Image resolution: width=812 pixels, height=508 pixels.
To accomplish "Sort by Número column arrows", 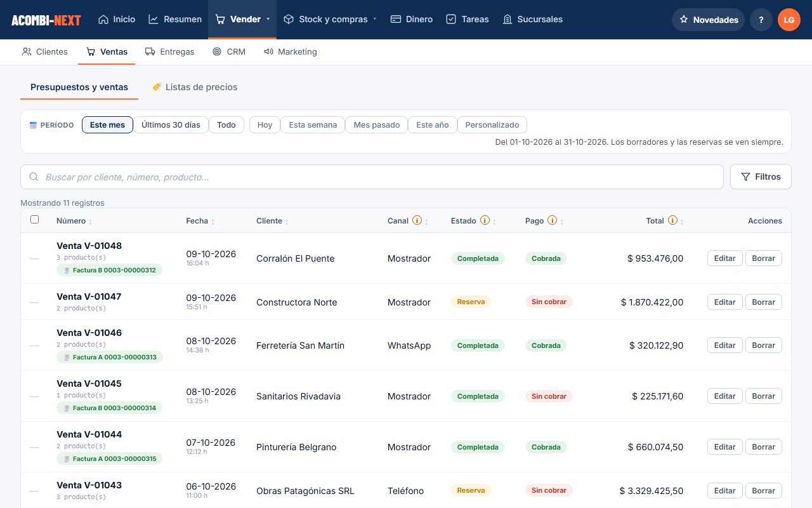I will pos(90,222).
